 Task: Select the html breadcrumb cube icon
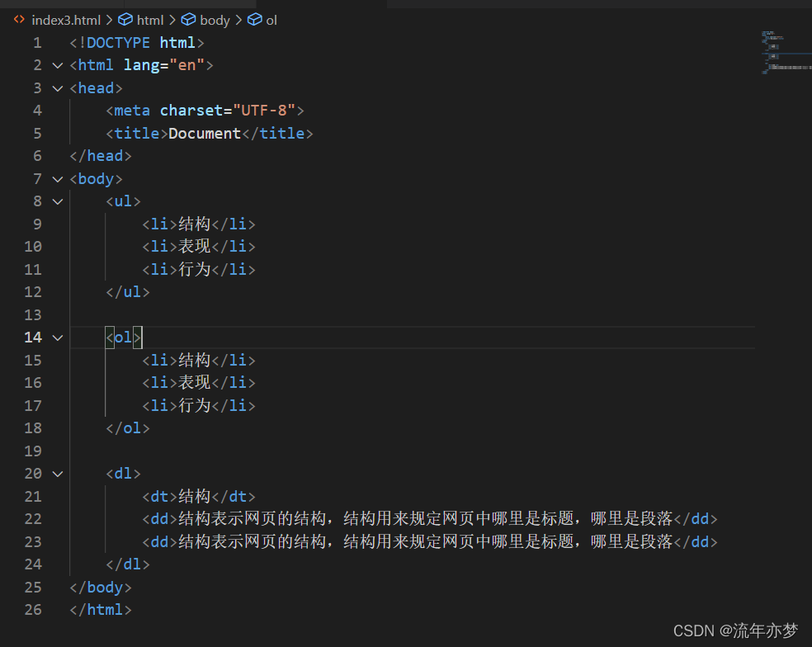coord(125,20)
